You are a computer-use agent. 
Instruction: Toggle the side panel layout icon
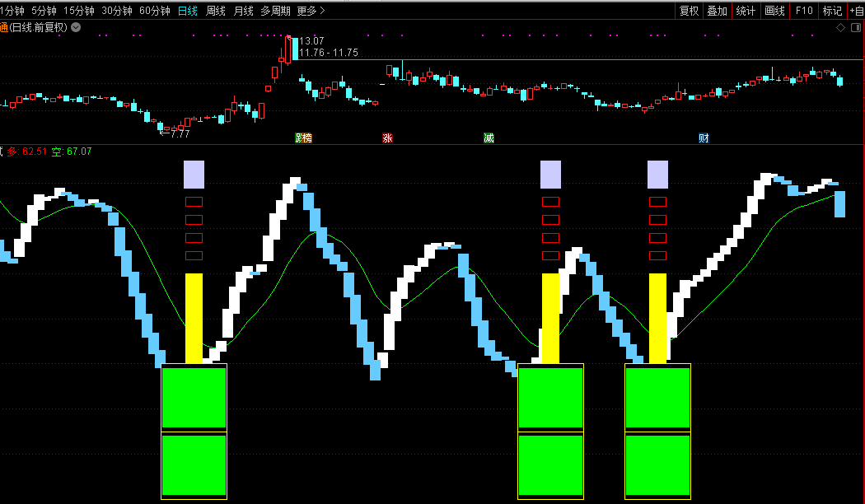[854, 27]
